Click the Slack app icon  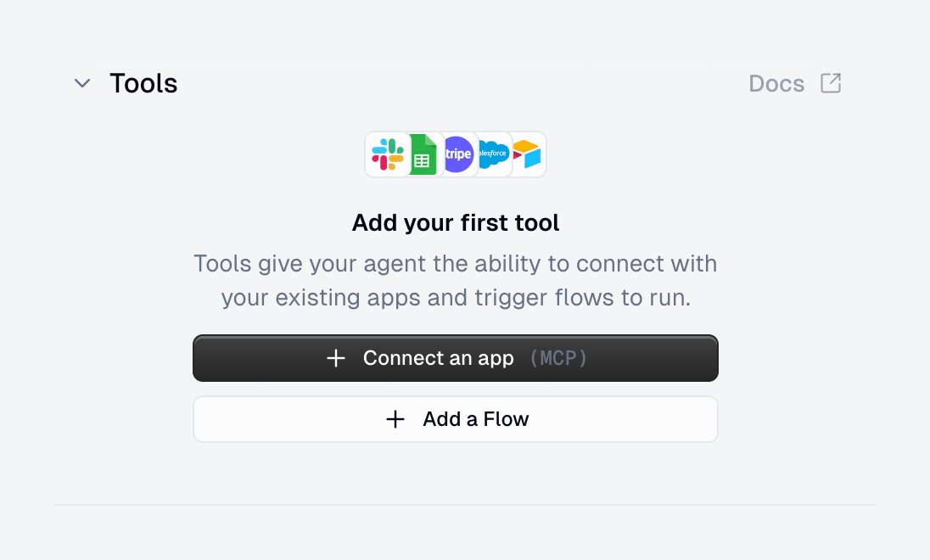pos(387,154)
